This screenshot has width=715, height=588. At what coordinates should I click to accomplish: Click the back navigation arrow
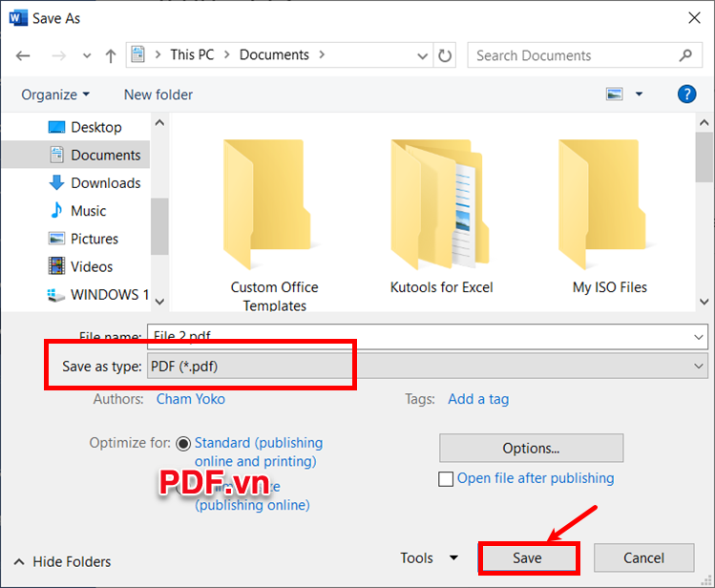(23, 55)
